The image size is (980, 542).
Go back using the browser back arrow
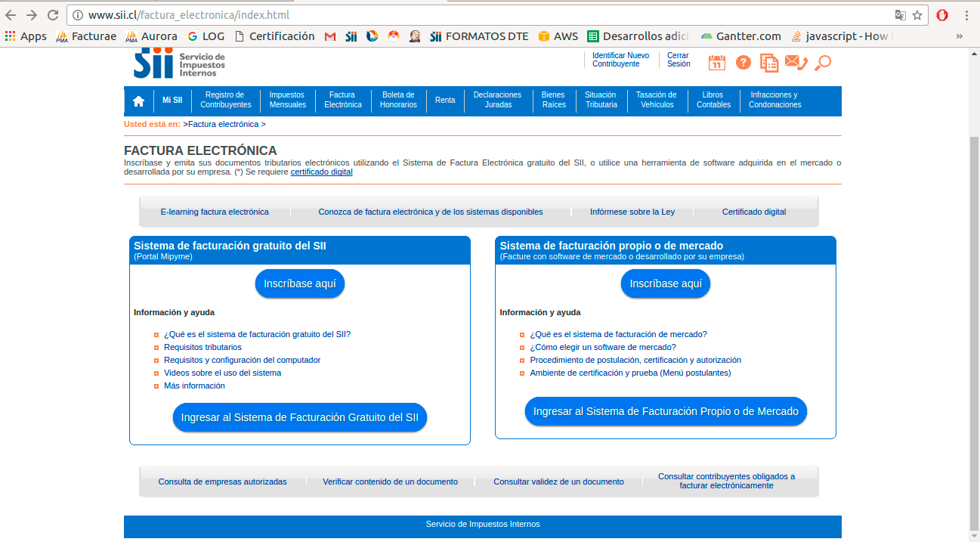11,15
